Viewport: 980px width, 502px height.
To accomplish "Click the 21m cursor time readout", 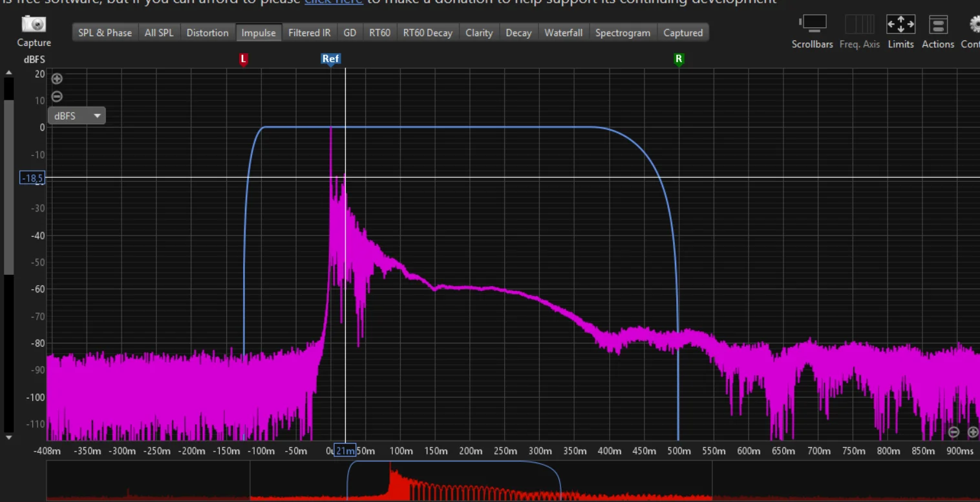I will [345, 451].
